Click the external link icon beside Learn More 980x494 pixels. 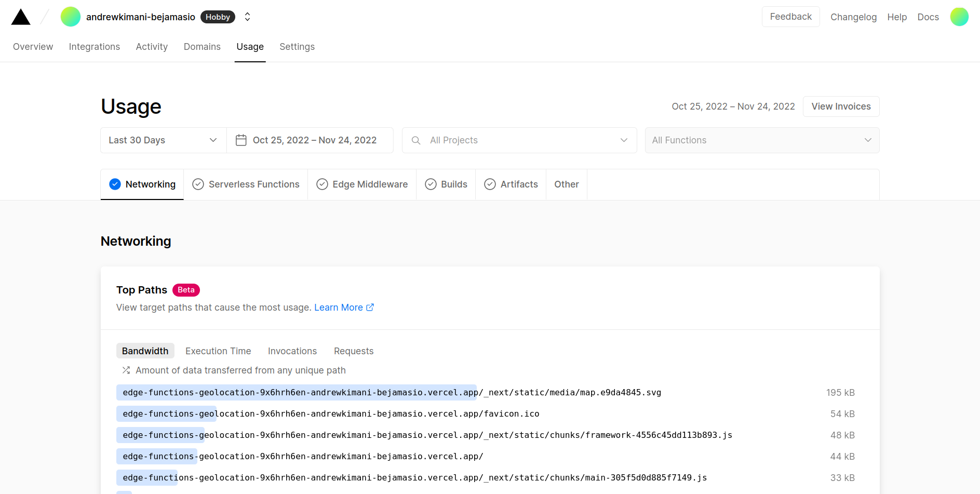(x=370, y=308)
